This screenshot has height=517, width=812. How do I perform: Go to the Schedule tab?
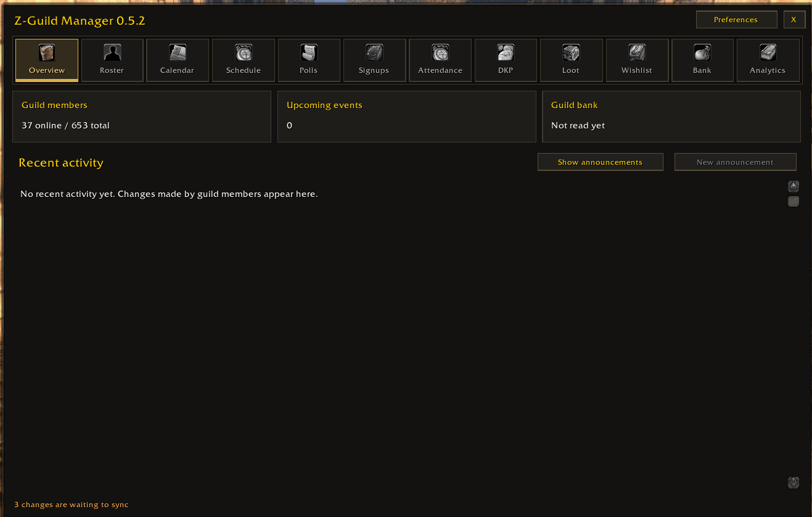click(x=244, y=60)
